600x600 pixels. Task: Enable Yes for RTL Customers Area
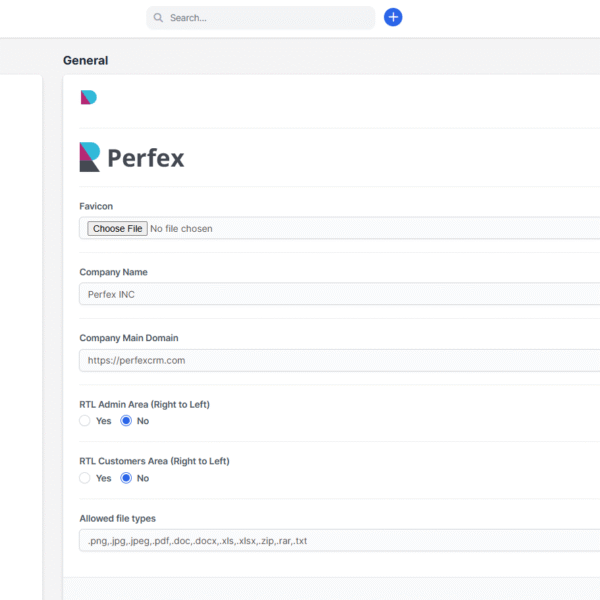(85, 478)
